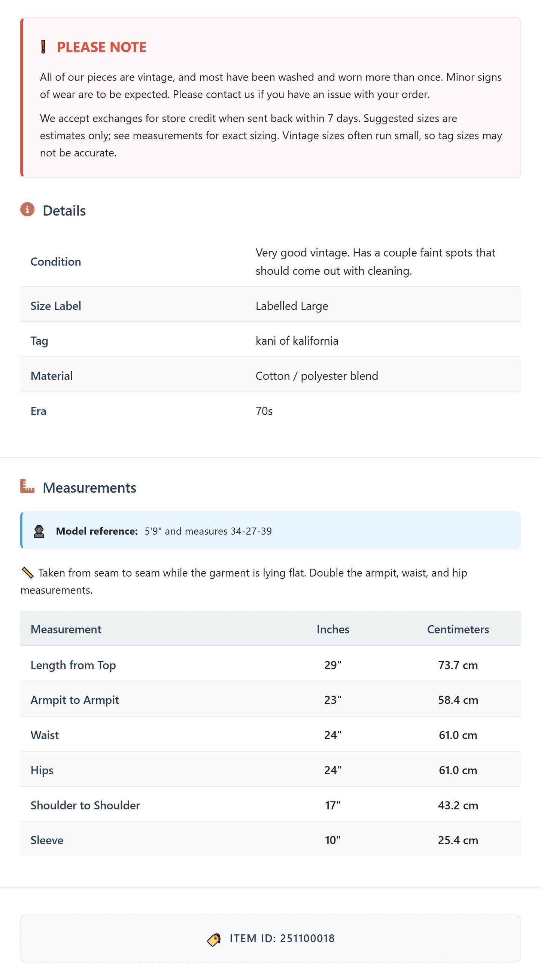Click the Measurements ruler icon

pyautogui.click(x=27, y=486)
